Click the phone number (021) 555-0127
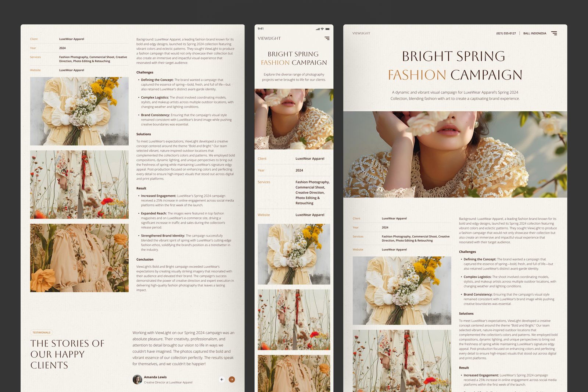Viewport: 588px width, 392px height. pyautogui.click(x=506, y=33)
